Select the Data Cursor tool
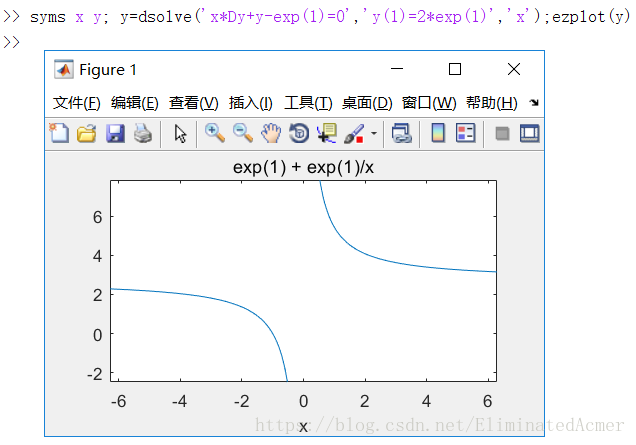This screenshot has width=636, height=445. pos(327,133)
